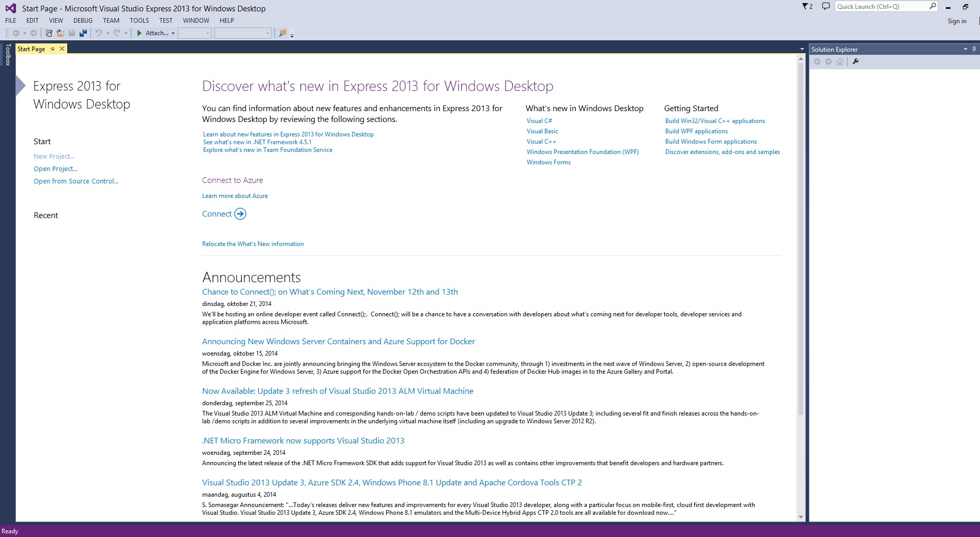Open the TOOLS menu
Image resolution: width=980 pixels, height=537 pixels.
click(139, 21)
